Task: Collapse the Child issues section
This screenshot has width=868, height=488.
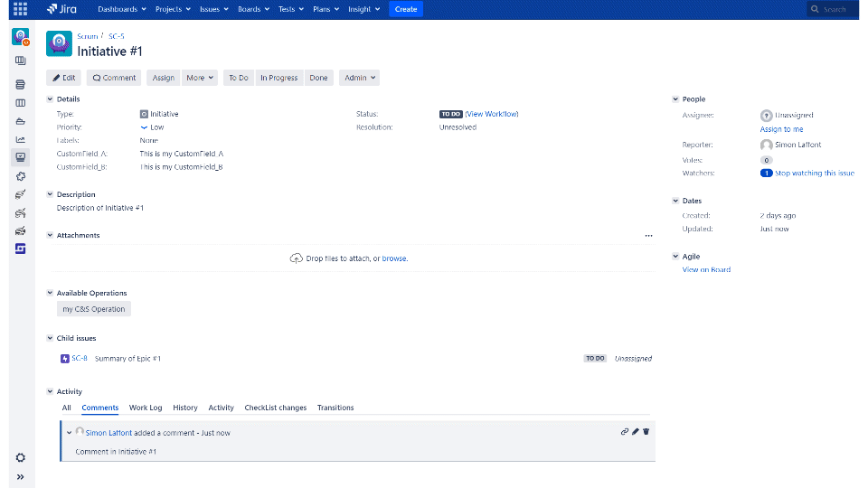Action: point(50,338)
